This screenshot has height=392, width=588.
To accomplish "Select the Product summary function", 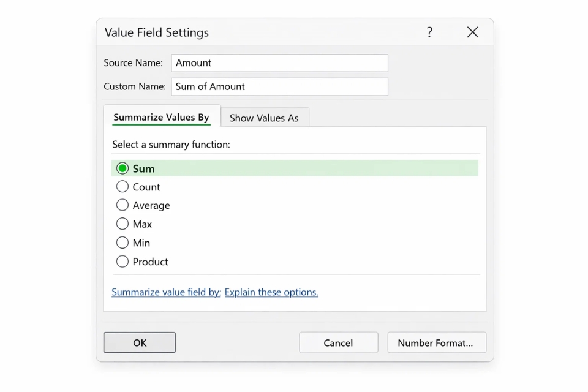I will [x=123, y=262].
